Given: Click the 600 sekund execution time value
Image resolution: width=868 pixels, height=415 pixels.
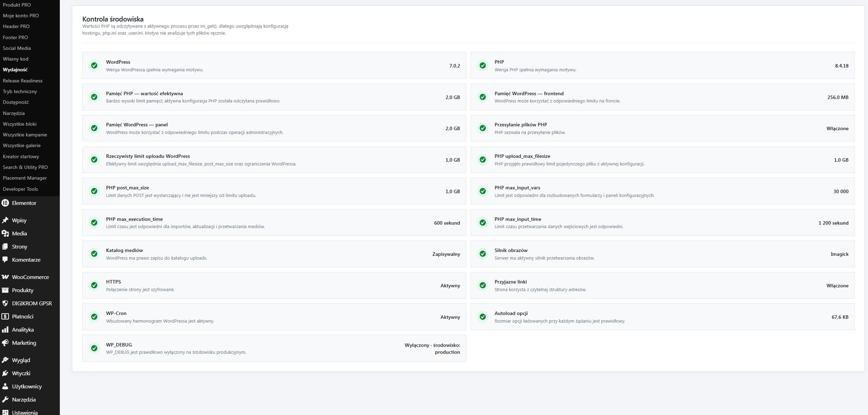Looking at the screenshot, I should click(x=447, y=223).
